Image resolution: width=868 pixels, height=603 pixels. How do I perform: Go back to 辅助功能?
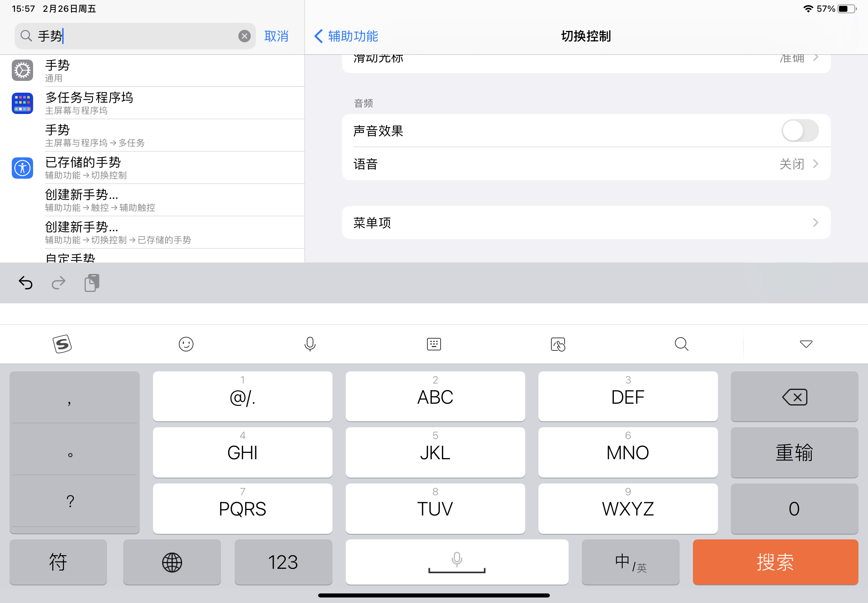tap(346, 36)
